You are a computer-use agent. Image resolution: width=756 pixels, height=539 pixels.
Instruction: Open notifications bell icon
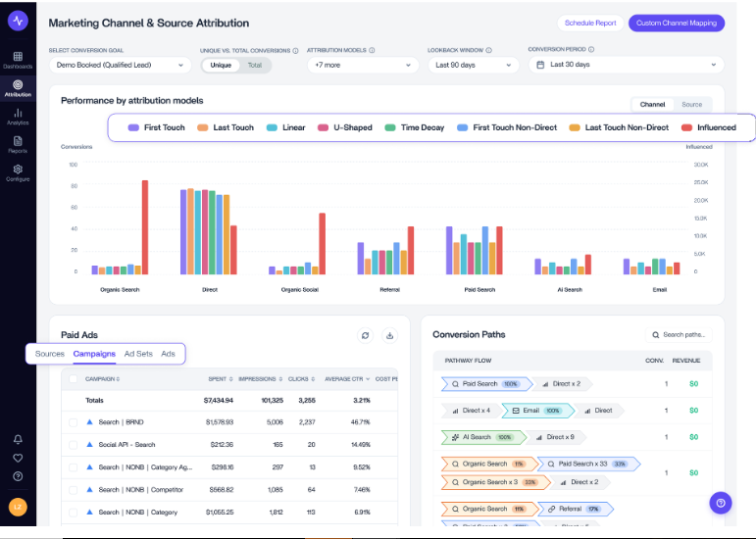18,439
